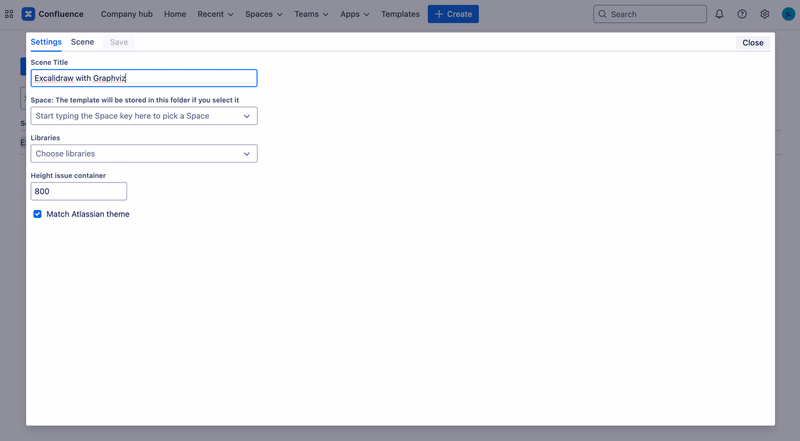Open the Teams menu
The image size is (800, 441).
[x=311, y=14]
